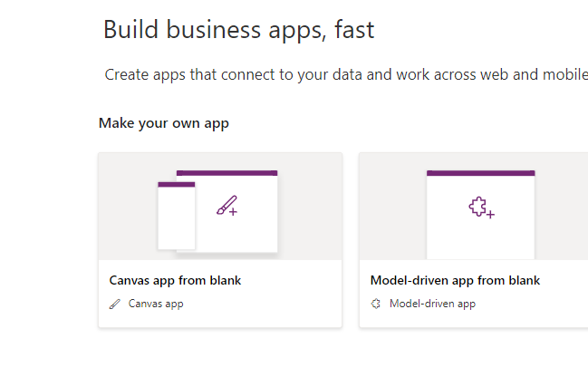Open Model-driven app from blank title

point(455,281)
